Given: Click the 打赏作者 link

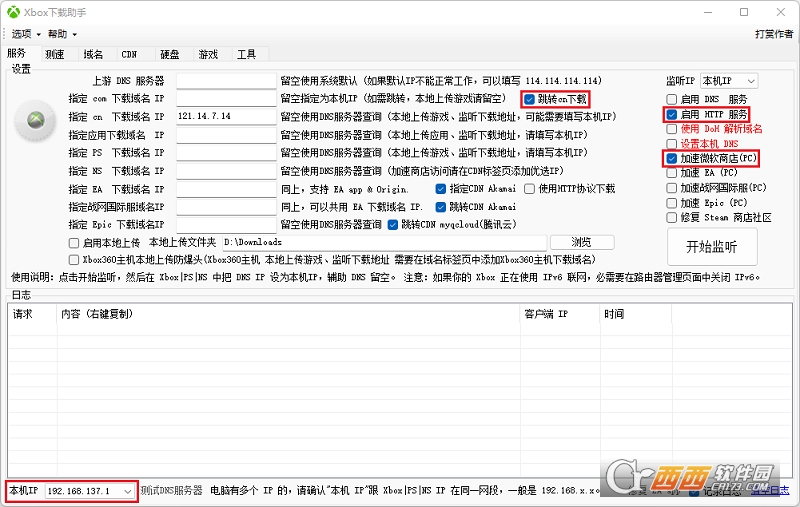Looking at the screenshot, I should (774, 34).
